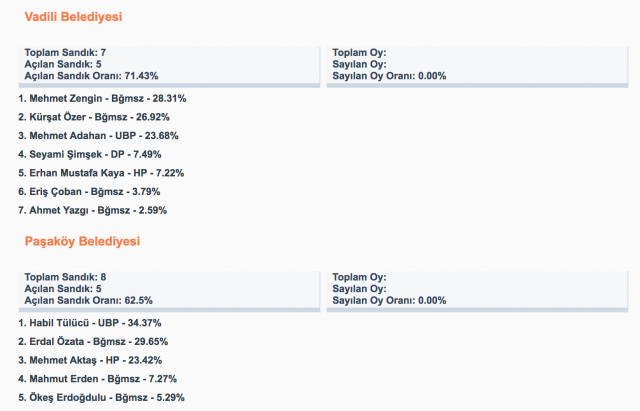Click "Toplam Sandık: 8" text
Image resolution: width=640 pixels, height=411 pixels.
click(65, 276)
